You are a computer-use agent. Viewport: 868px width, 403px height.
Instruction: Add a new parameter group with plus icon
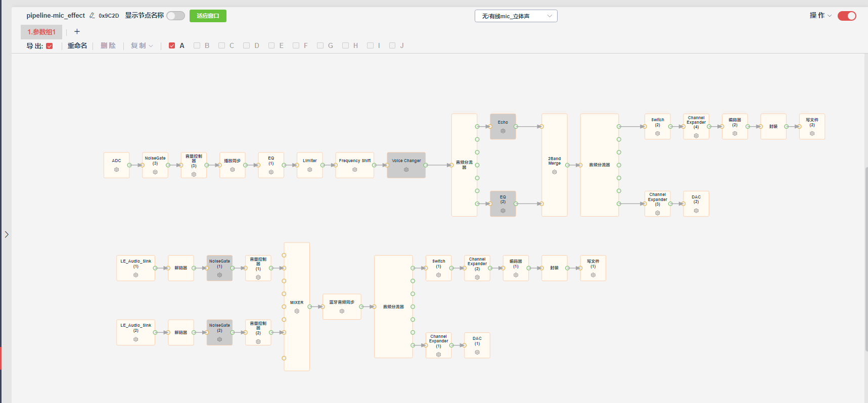(x=77, y=31)
